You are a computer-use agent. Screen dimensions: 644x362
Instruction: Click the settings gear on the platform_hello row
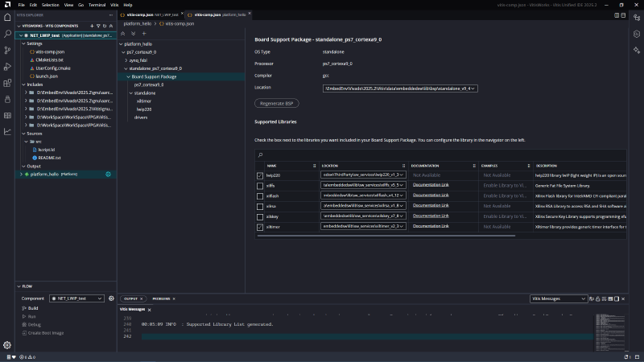[x=108, y=174]
